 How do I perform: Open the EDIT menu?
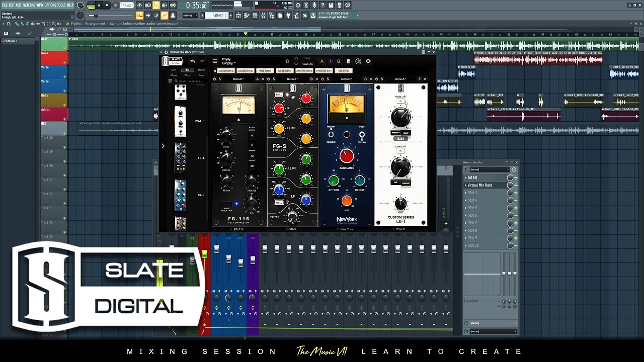(11, 5)
